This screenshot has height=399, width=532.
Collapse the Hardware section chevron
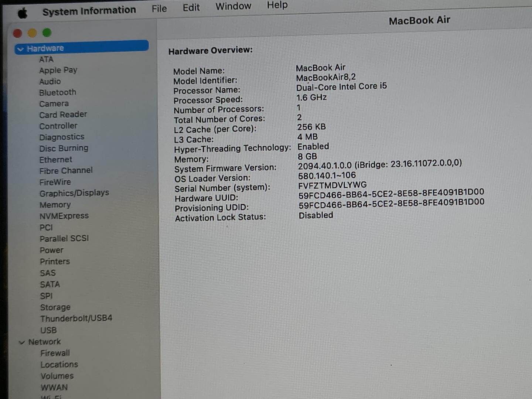[x=21, y=49]
